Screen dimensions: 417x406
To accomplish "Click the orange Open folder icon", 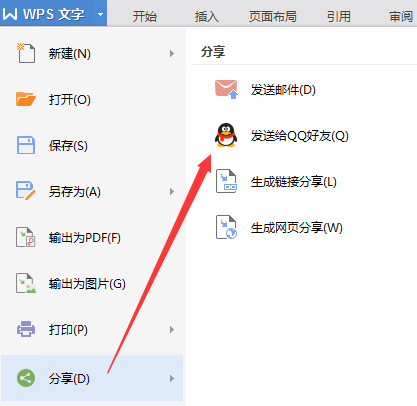I will [26, 99].
